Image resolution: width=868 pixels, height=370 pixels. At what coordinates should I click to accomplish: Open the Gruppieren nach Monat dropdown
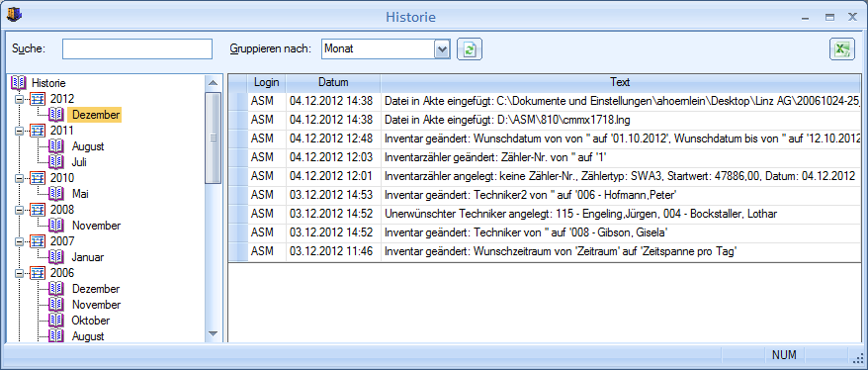tap(442, 48)
